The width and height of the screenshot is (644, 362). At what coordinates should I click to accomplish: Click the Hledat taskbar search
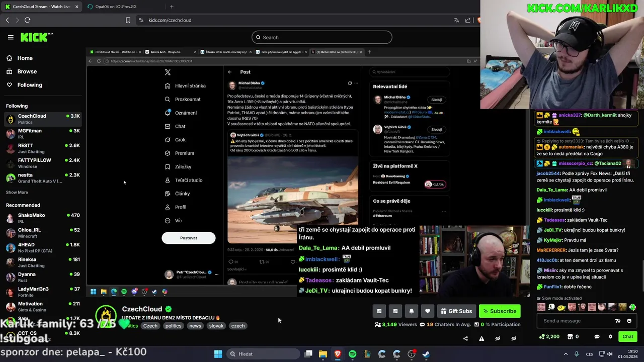[x=262, y=354]
